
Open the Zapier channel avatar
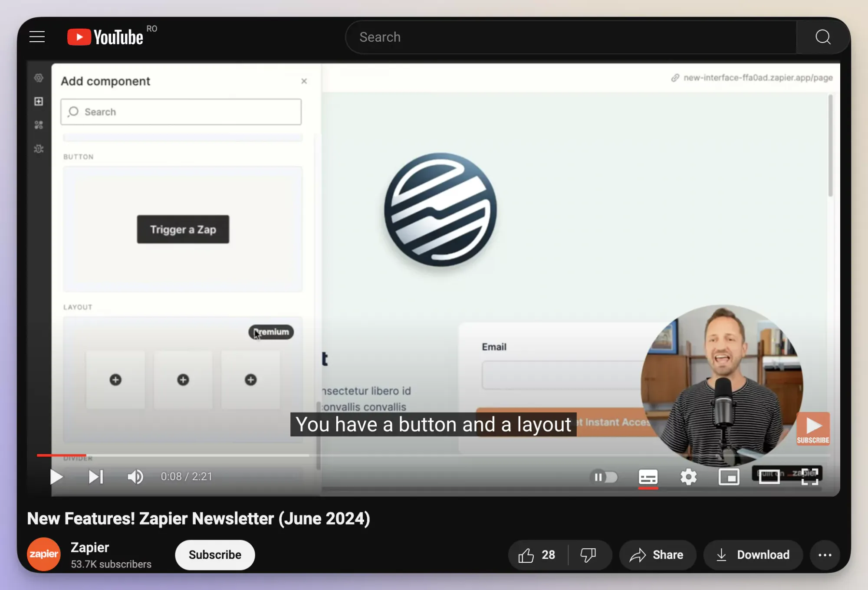click(44, 554)
